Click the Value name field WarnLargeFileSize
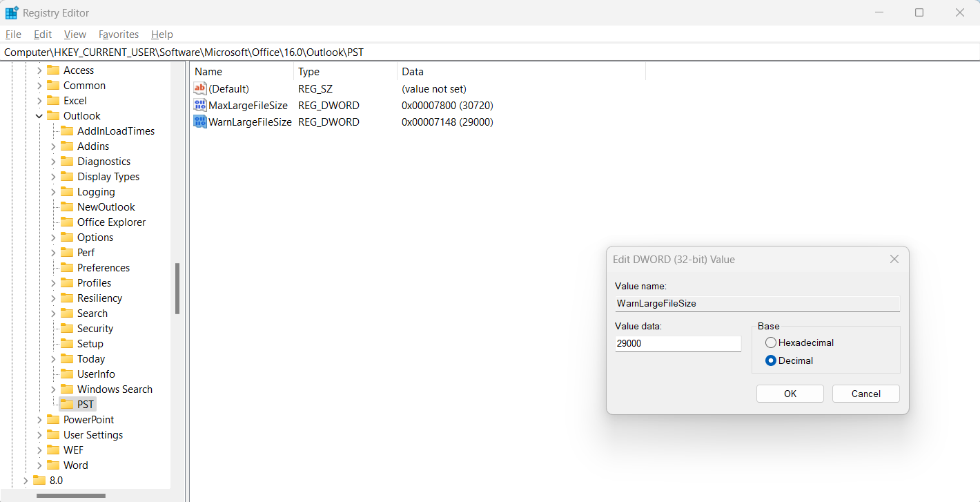The height and width of the screenshot is (502, 980). tap(757, 303)
